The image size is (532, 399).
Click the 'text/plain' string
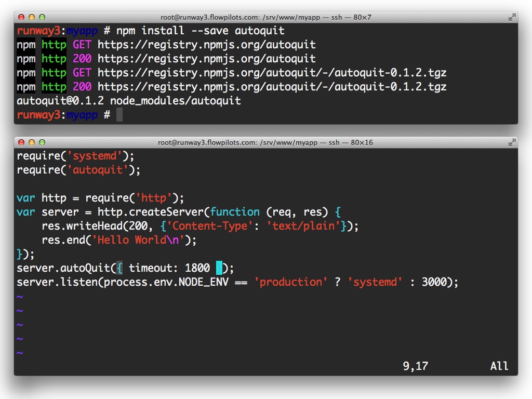[303, 226]
